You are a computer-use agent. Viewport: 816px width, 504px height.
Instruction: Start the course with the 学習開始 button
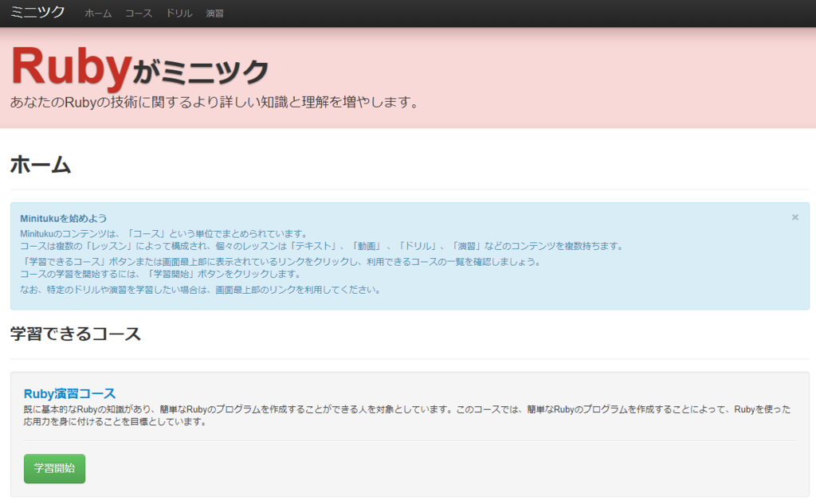tap(55, 469)
